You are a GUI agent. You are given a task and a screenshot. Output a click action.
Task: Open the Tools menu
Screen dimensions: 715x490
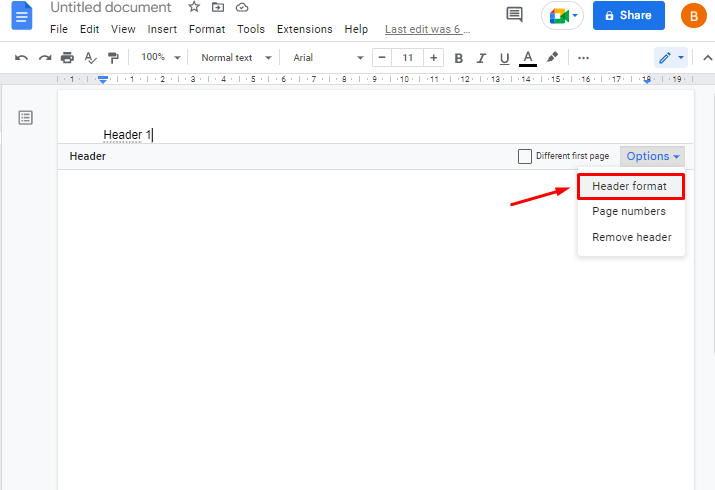251,29
